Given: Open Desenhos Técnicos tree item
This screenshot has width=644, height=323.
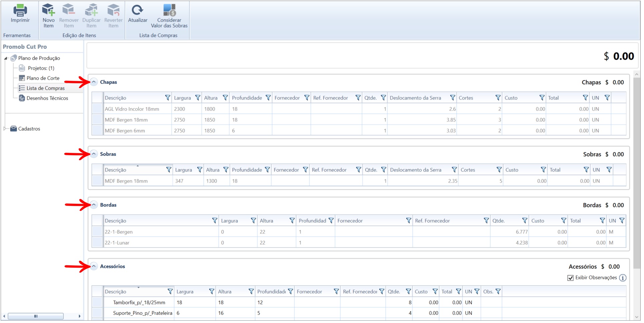Looking at the screenshot, I should point(47,98).
